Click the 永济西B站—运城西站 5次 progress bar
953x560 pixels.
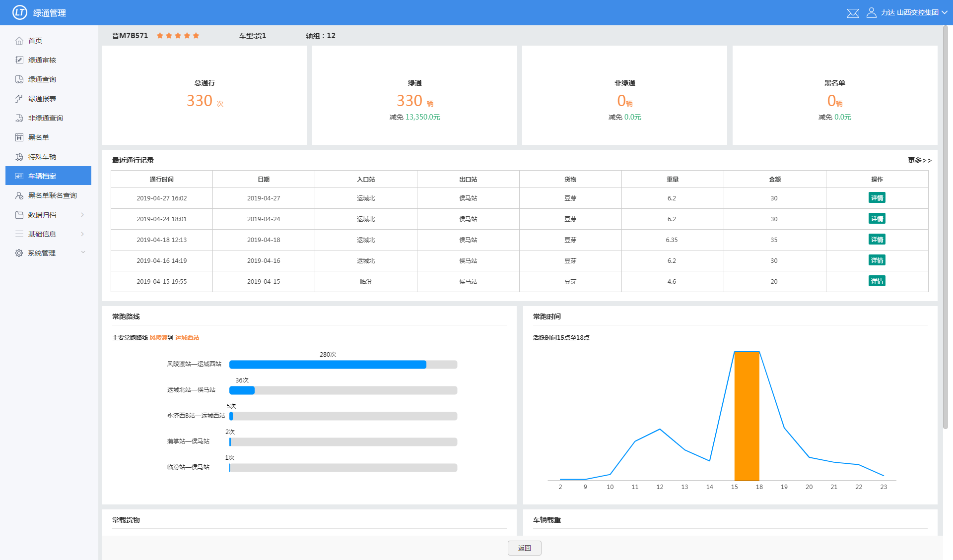point(343,416)
